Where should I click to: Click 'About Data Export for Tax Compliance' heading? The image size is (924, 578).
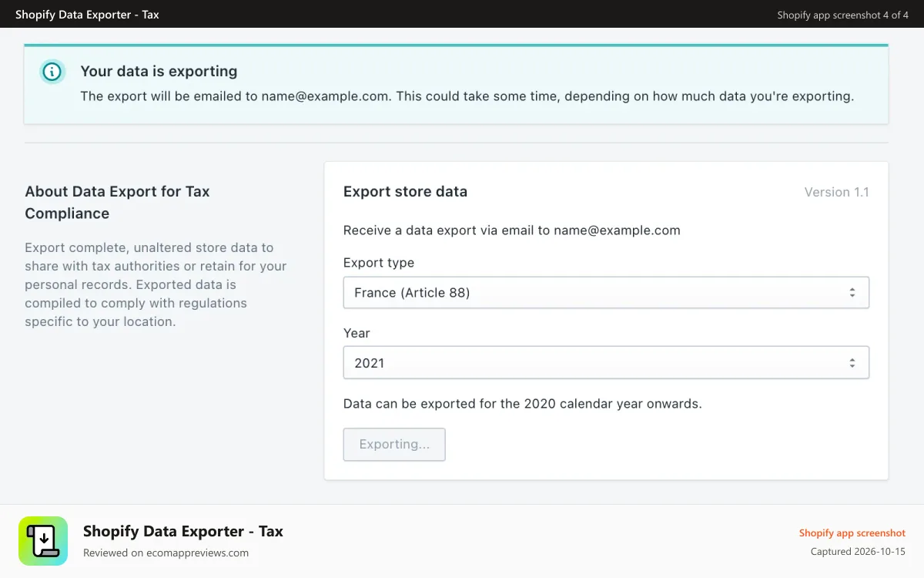tap(117, 203)
